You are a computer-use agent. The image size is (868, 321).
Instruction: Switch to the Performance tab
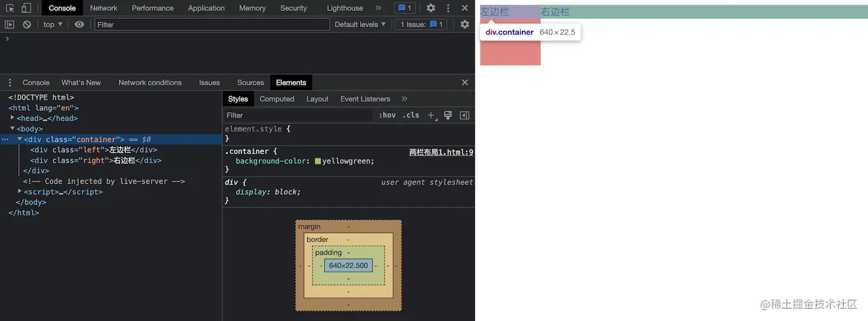(x=153, y=8)
